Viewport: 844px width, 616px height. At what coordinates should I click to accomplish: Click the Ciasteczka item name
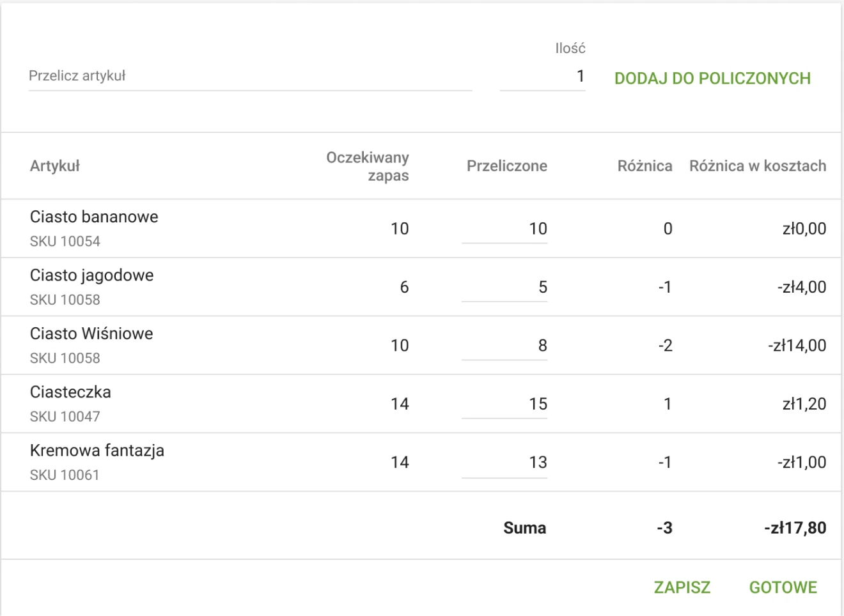click(70, 392)
